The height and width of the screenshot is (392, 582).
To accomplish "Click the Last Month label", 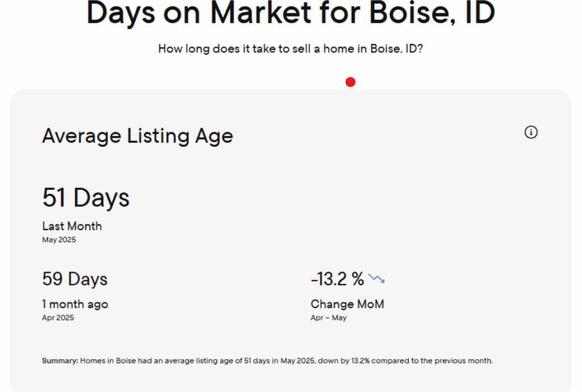I will tap(72, 226).
